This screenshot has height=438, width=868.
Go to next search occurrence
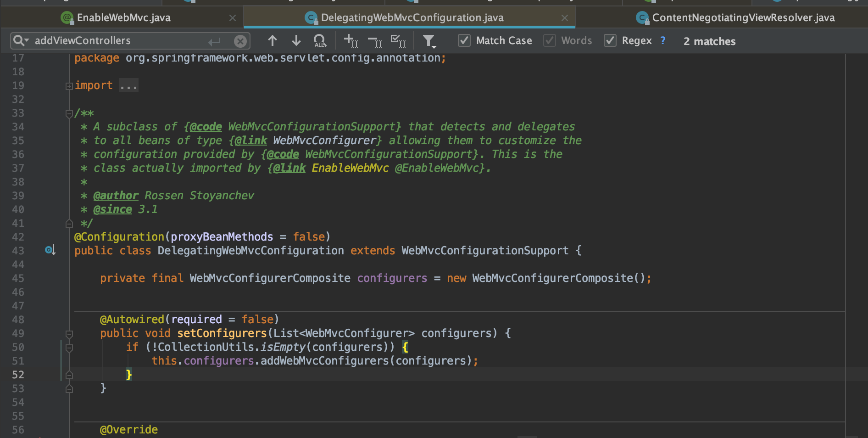tap(296, 41)
